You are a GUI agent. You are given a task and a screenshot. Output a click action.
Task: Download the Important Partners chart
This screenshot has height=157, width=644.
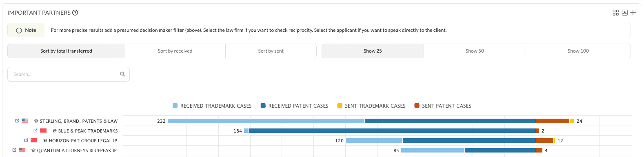coord(624,13)
